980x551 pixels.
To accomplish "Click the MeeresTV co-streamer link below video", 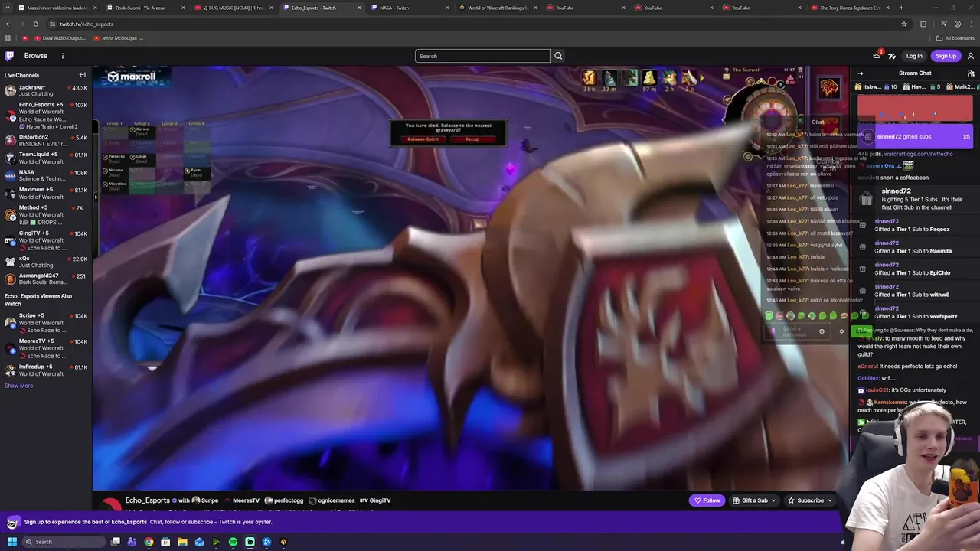I will coord(241,500).
